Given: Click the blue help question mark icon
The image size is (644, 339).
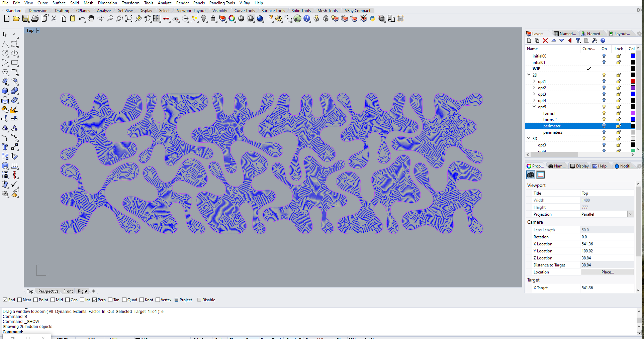Looking at the screenshot, I should tap(307, 19).
